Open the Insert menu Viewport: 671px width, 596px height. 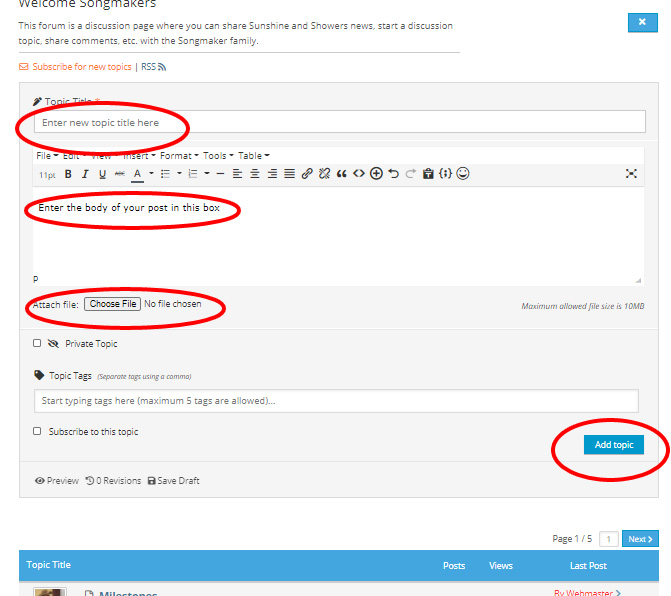(x=137, y=156)
